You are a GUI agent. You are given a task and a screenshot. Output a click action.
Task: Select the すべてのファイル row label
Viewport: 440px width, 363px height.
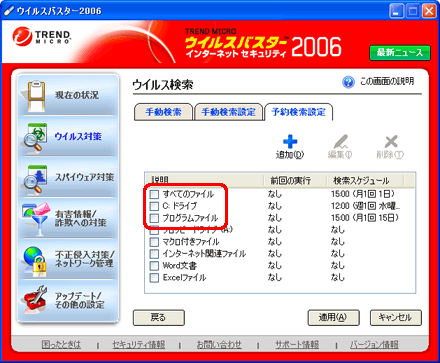[x=188, y=194]
